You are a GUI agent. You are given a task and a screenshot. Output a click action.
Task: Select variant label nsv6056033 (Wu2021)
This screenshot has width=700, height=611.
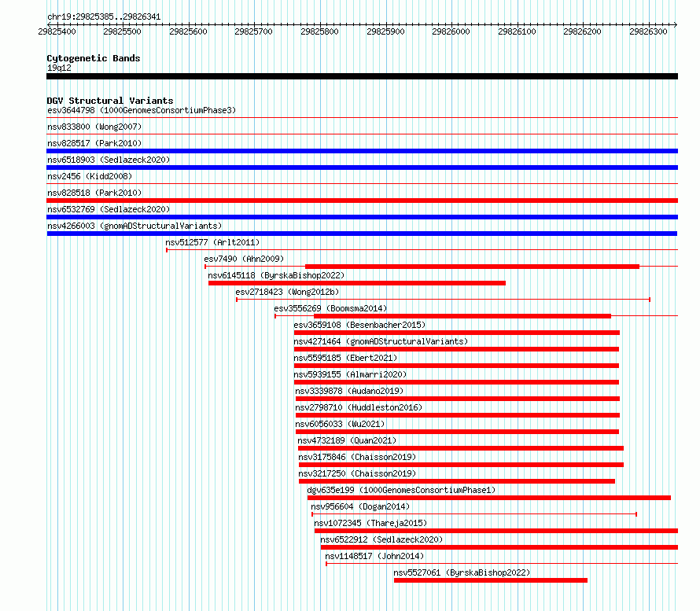340,424
